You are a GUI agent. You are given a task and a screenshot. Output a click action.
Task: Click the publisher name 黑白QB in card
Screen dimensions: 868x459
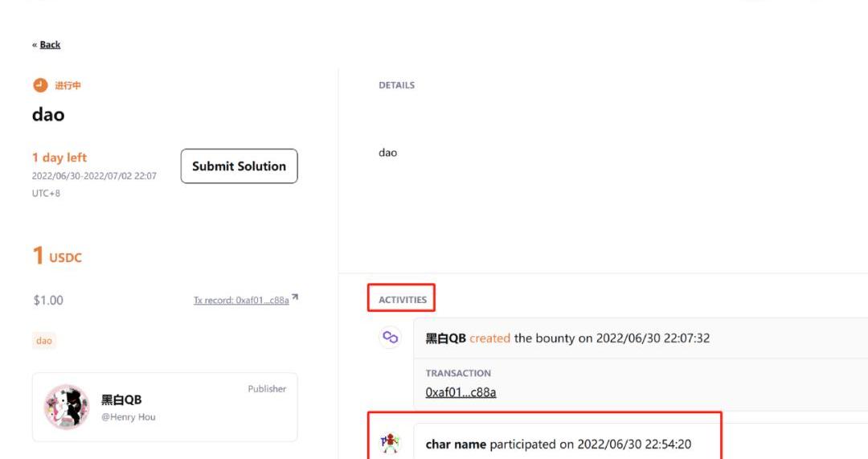coord(121,400)
